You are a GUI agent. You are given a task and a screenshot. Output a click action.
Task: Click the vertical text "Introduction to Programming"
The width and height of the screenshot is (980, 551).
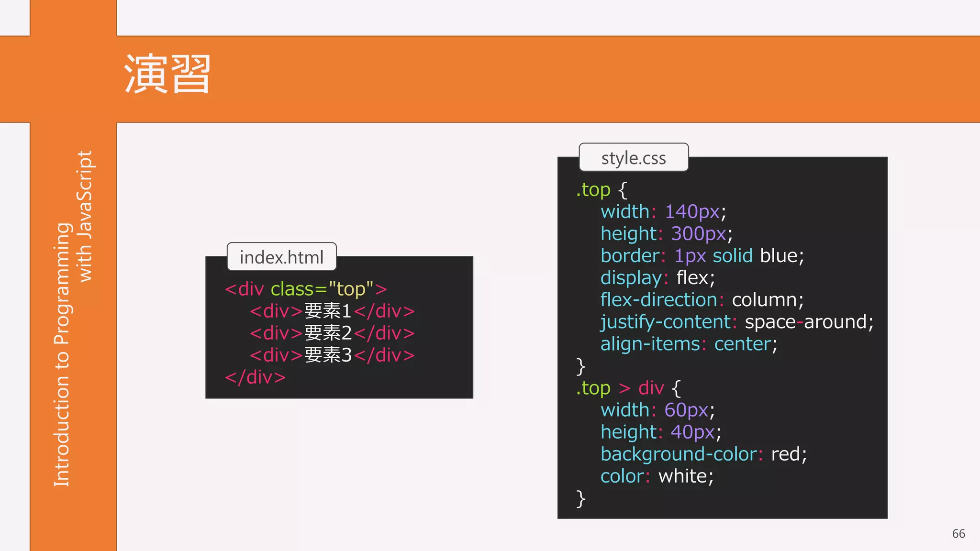(x=62, y=355)
